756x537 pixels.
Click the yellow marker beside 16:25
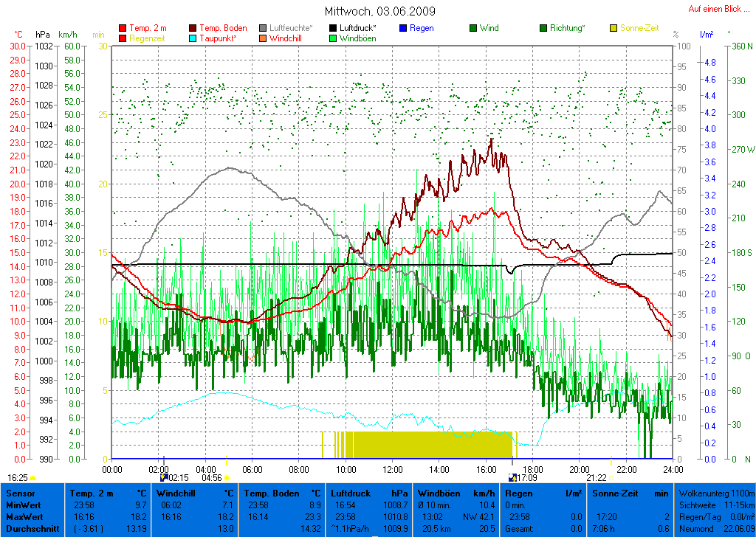tap(33, 478)
